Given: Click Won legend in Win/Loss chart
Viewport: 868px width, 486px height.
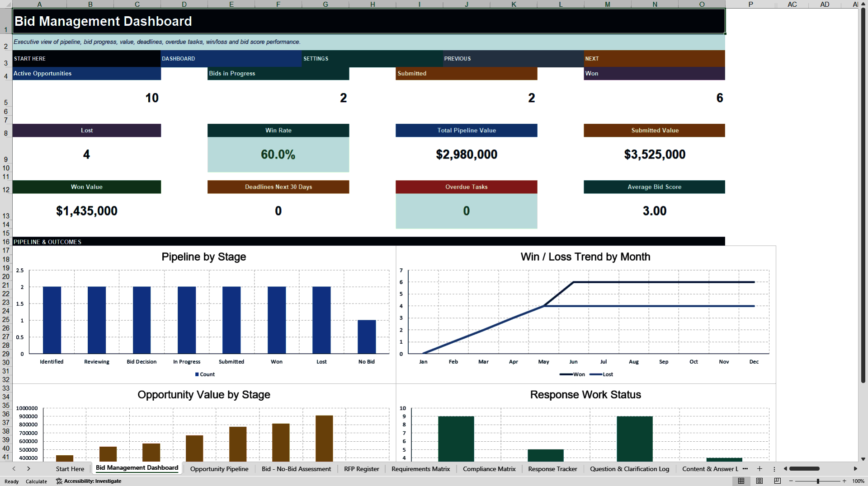Looking at the screenshot, I should click(x=572, y=374).
